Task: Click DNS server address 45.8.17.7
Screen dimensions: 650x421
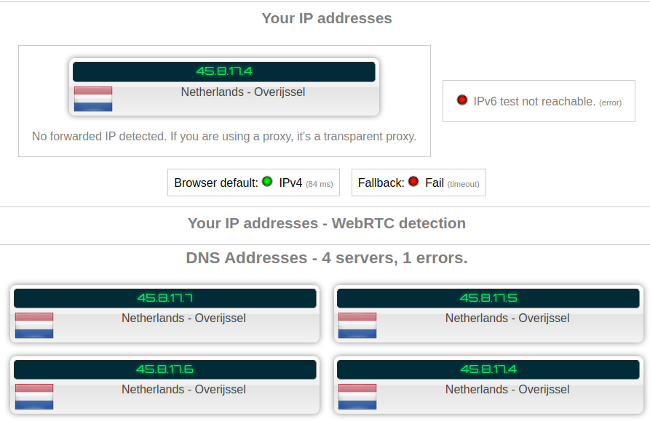Action: [165, 298]
